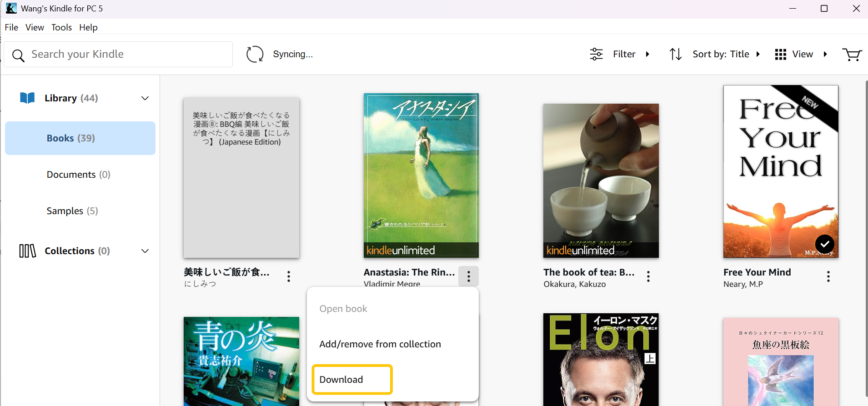Viewport: 868px width, 406px height.
Task: Click the Free Your Mind cover
Action: pyautogui.click(x=781, y=171)
